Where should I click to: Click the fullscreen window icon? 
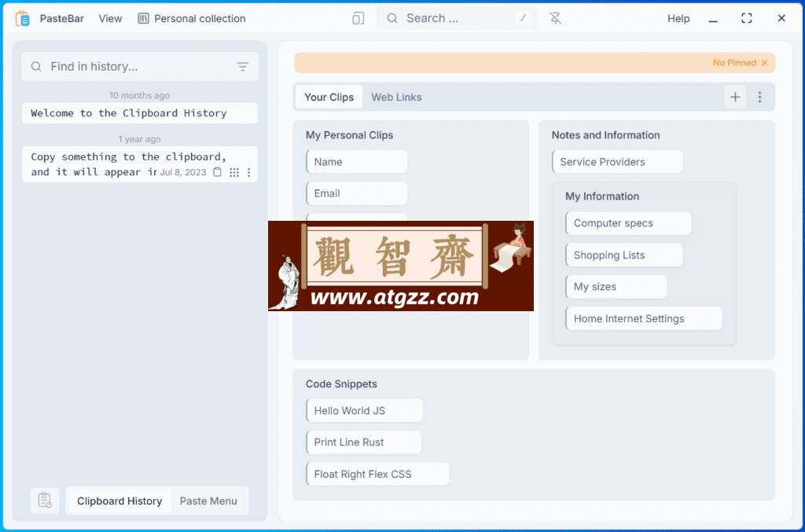point(747,19)
